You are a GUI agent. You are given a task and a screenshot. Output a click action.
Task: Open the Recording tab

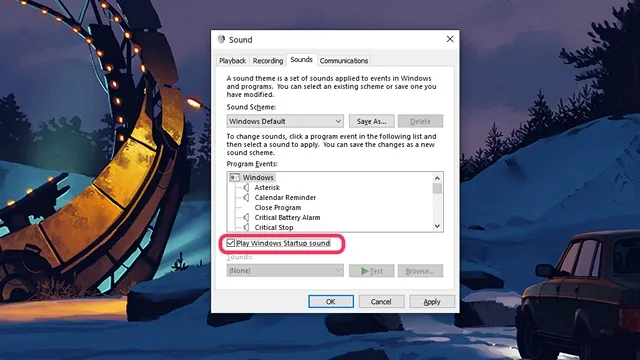click(x=268, y=61)
